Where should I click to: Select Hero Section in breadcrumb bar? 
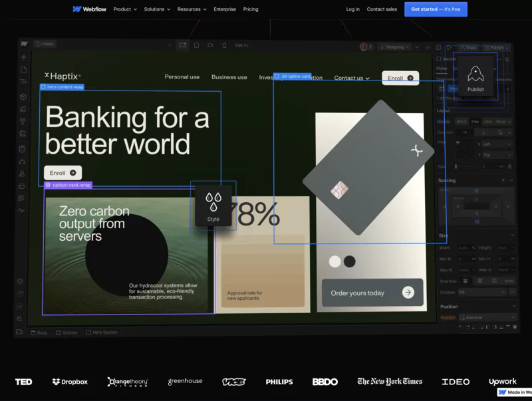(x=102, y=332)
